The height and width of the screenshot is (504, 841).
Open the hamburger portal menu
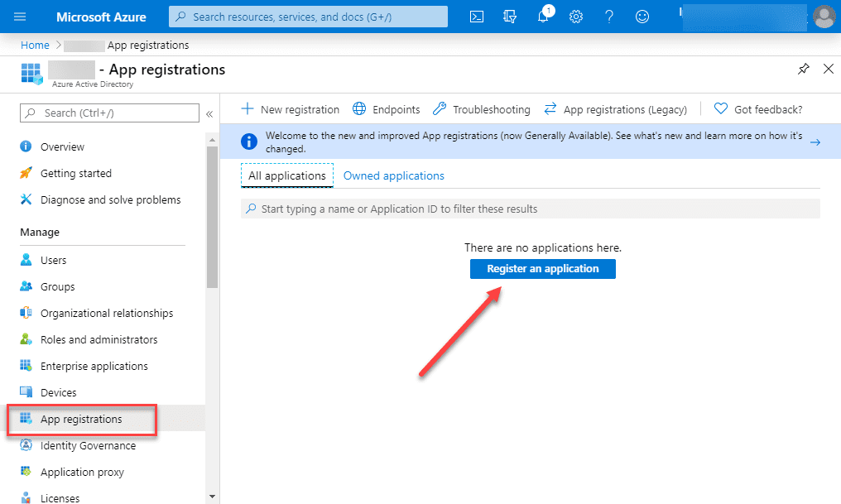21,17
